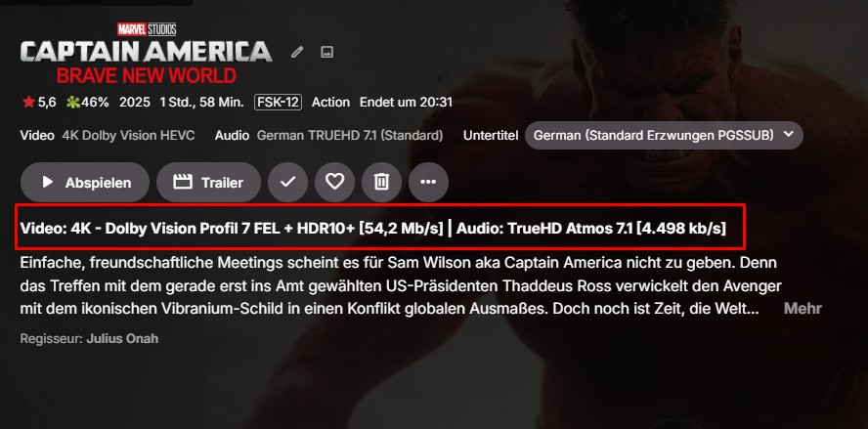Click the Abspielen play button
868x429 pixels.
pos(85,182)
